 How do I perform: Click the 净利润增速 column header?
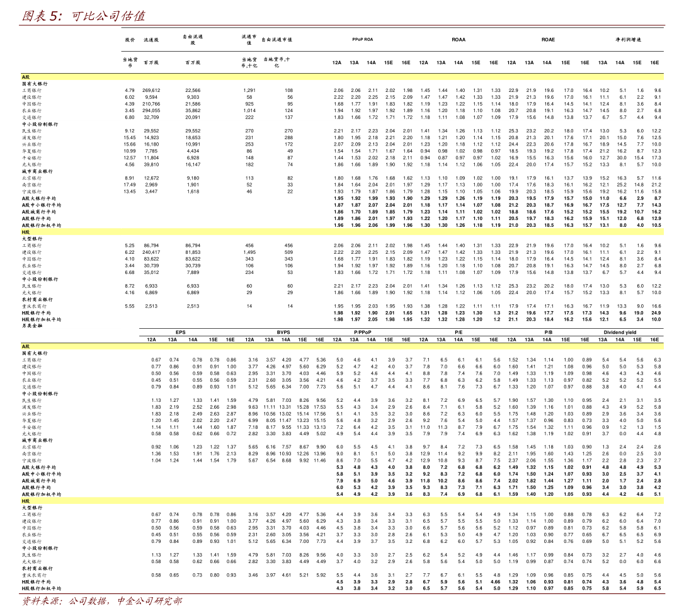tap(628, 40)
